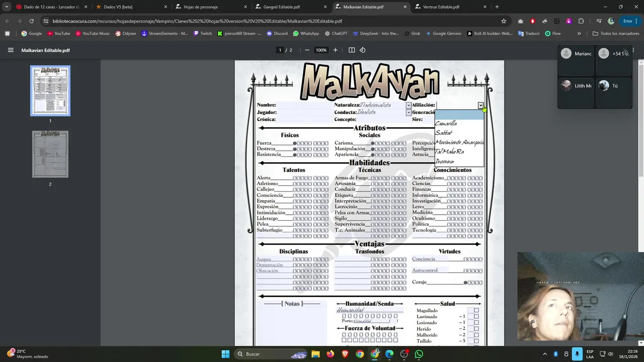Open YouTube bookmark
This screenshot has height=362, width=644.
click(x=58, y=34)
